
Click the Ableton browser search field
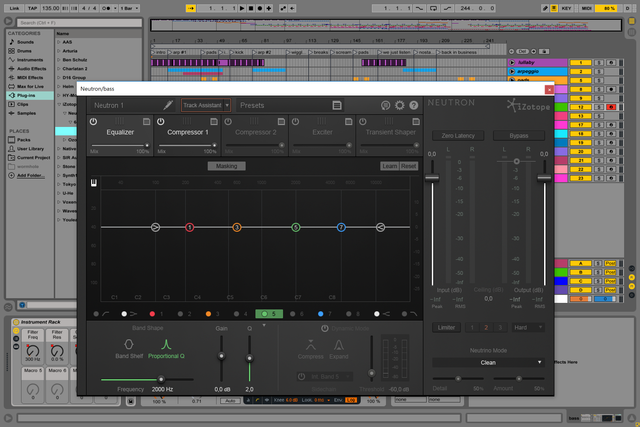79,23
